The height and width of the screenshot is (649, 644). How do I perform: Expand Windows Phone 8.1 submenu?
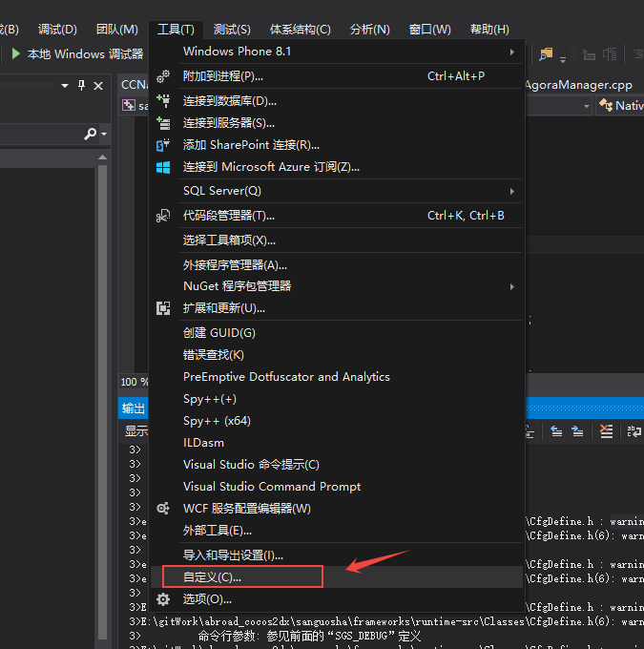337,52
